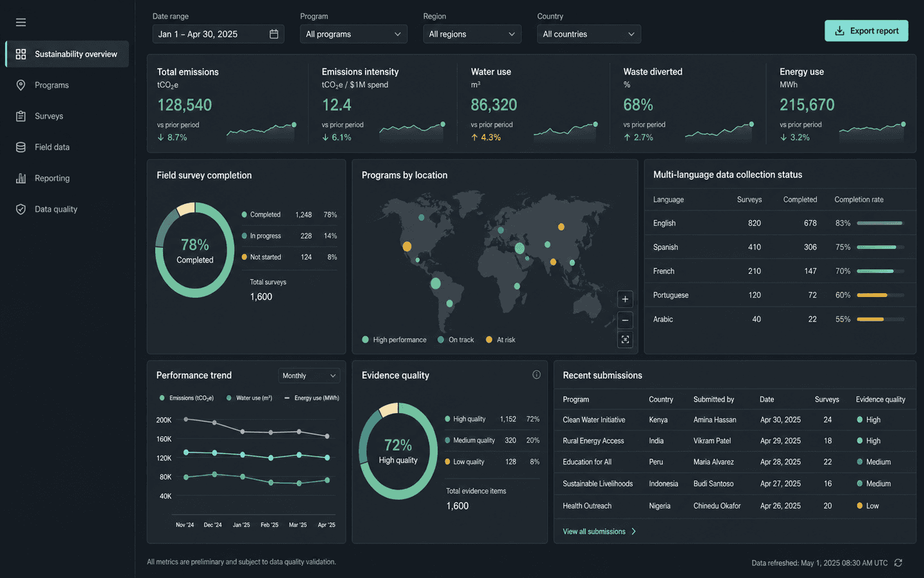Click the Date range field

(x=218, y=34)
